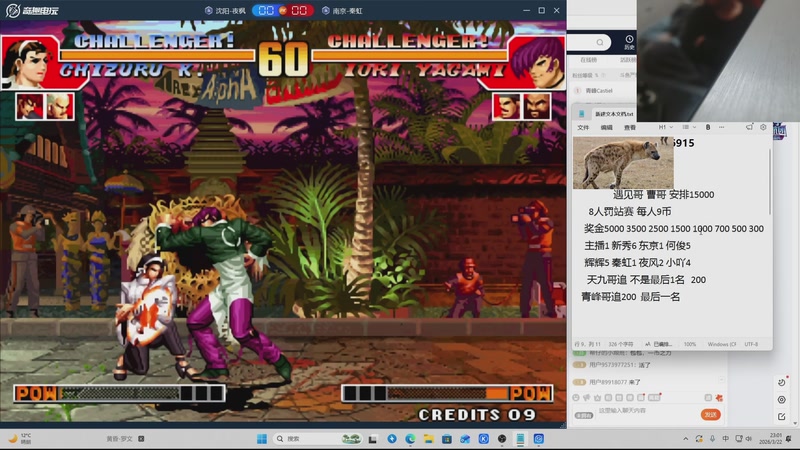Open the Task View taskbar icon
The width and height of the screenshot is (800, 450).
[x=373, y=439]
